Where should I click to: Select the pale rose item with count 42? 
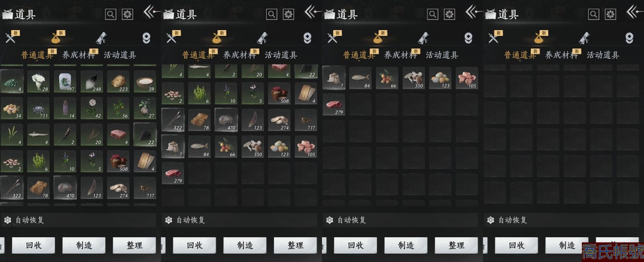click(x=92, y=108)
